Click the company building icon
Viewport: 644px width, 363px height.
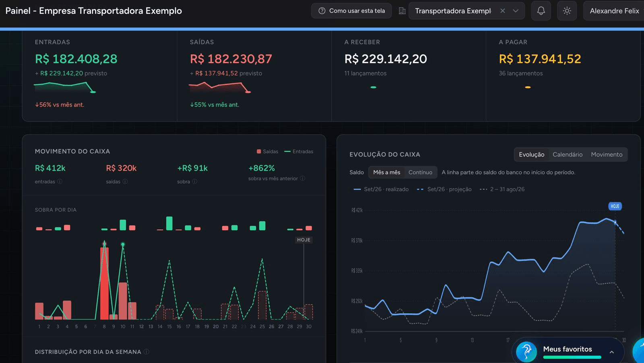pyautogui.click(x=402, y=11)
